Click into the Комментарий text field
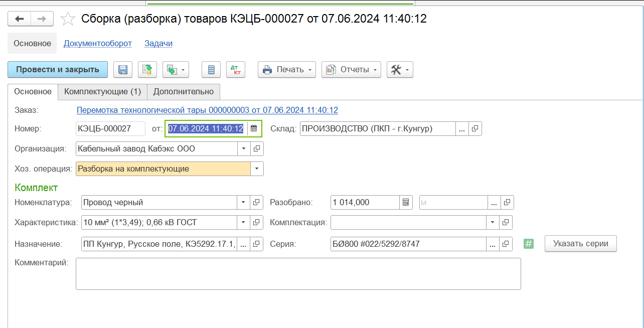Screen dimensions: 644x328 click(298, 274)
